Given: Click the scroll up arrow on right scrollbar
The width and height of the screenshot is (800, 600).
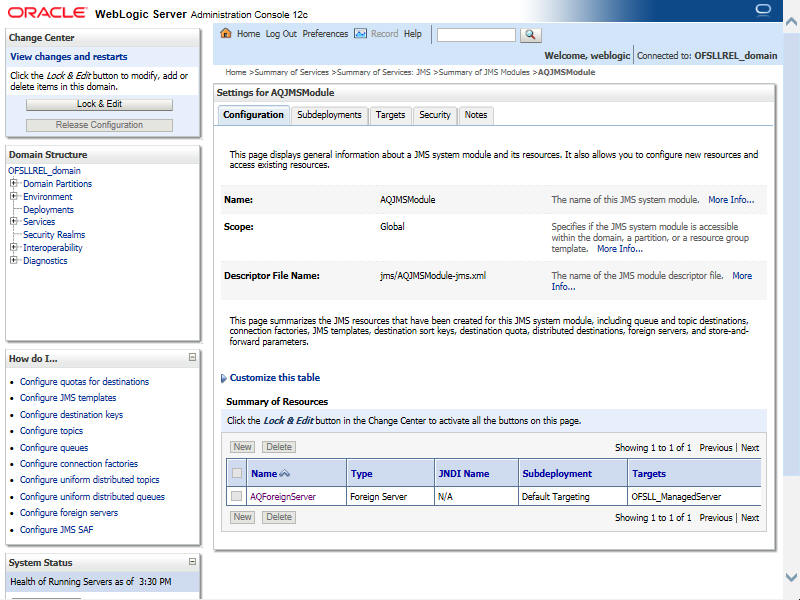Looking at the screenshot, I should [x=791, y=21].
